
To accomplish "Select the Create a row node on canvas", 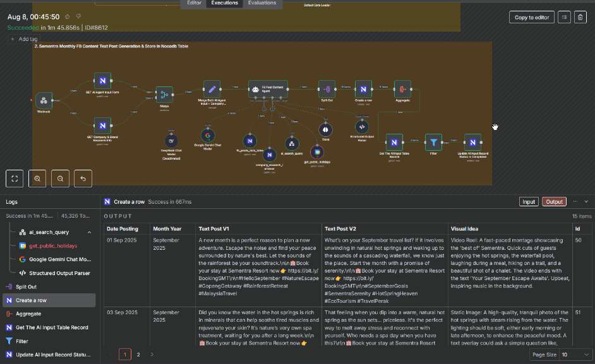I will [363, 89].
